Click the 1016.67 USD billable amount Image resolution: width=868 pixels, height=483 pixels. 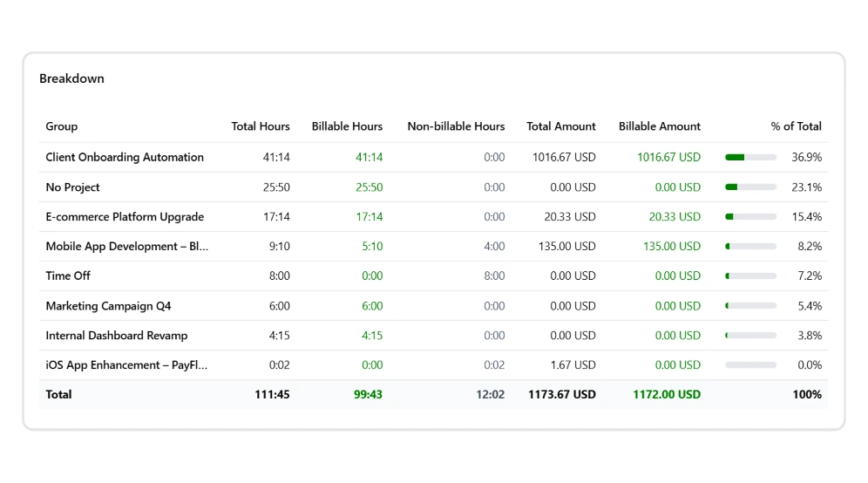point(668,158)
